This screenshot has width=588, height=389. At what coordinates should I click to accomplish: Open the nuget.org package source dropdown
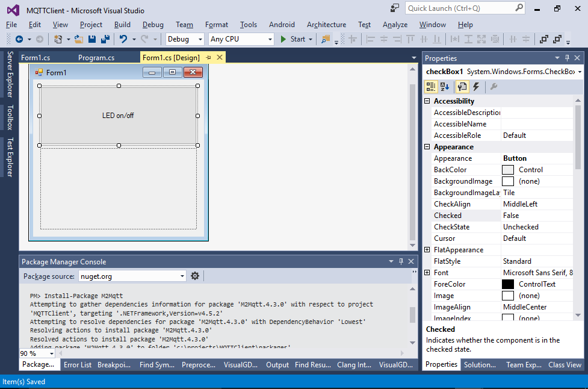click(x=182, y=276)
